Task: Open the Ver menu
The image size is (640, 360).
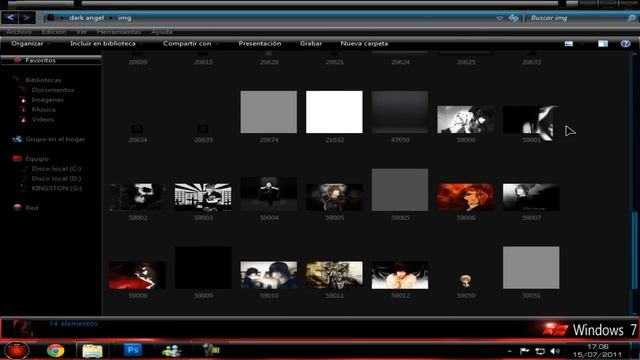Action: [81, 31]
